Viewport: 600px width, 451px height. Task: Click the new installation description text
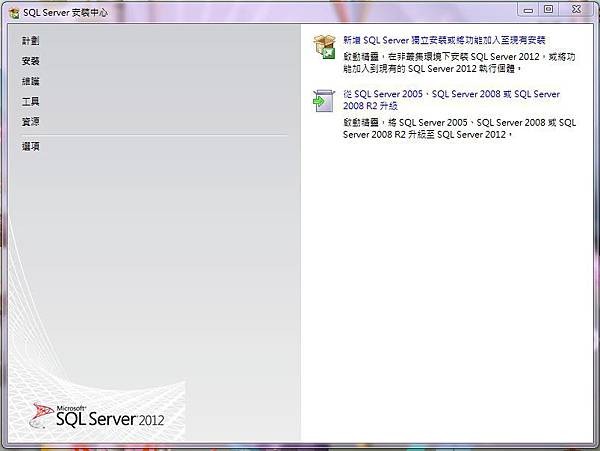tap(459, 63)
